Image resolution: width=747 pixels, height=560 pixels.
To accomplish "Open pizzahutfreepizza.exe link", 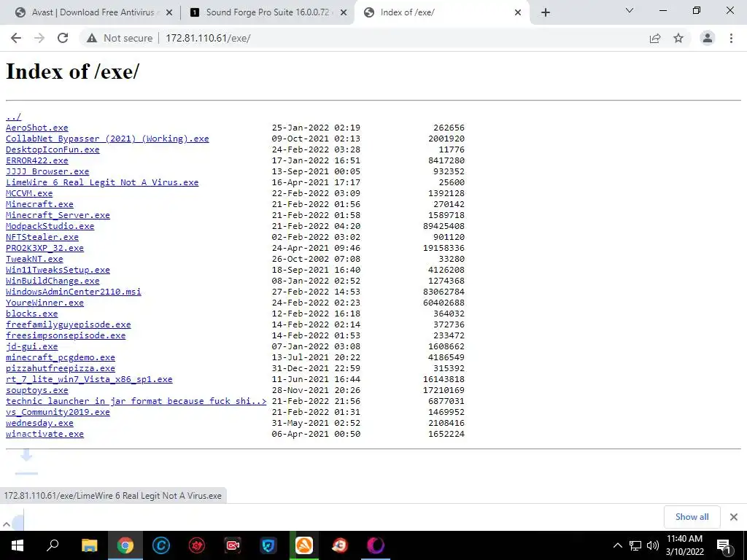I will [61, 368].
